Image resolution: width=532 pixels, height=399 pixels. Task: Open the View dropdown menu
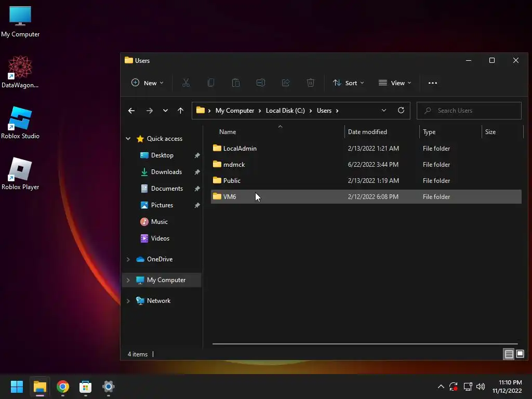[x=395, y=83]
